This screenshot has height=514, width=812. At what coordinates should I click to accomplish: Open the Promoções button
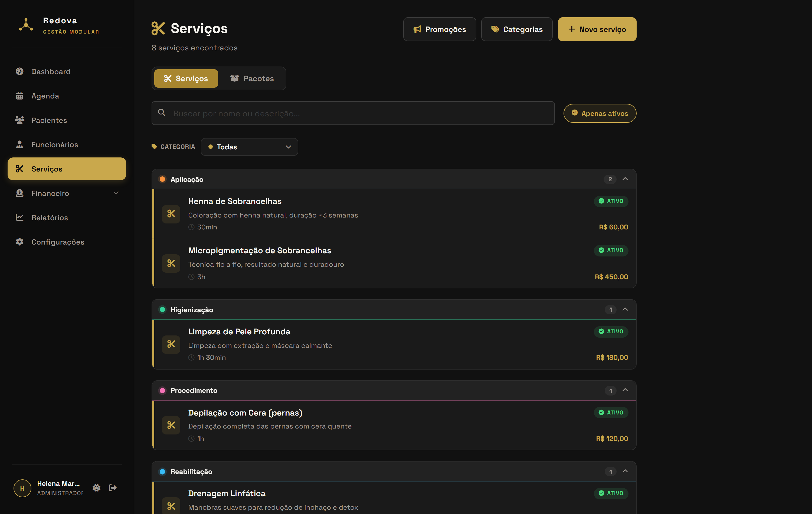pos(439,29)
